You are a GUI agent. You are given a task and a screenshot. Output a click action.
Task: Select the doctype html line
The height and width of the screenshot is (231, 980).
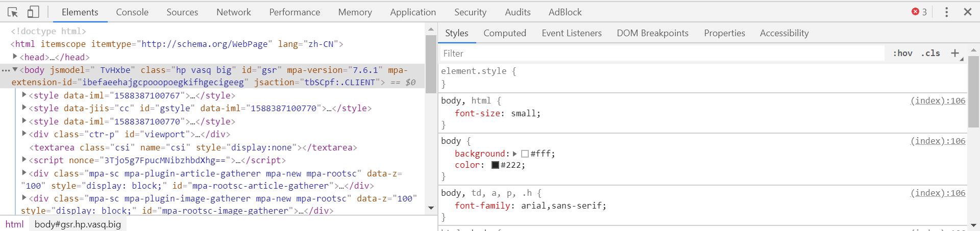click(x=48, y=31)
